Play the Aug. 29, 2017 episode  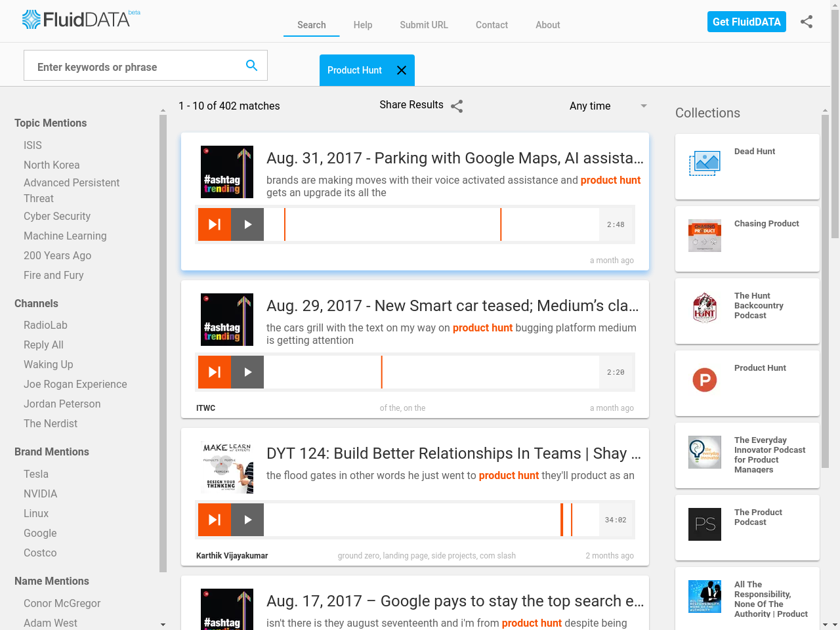pyautogui.click(x=247, y=372)
